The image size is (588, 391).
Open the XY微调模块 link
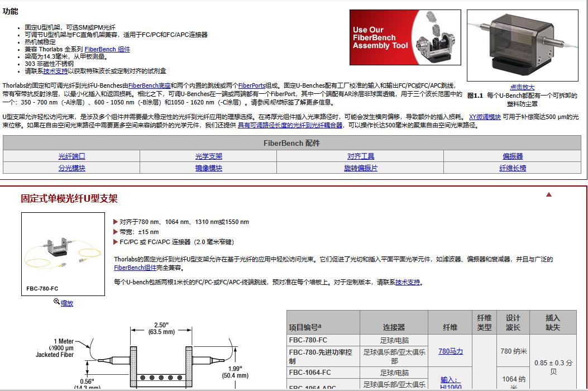(485, 117)
